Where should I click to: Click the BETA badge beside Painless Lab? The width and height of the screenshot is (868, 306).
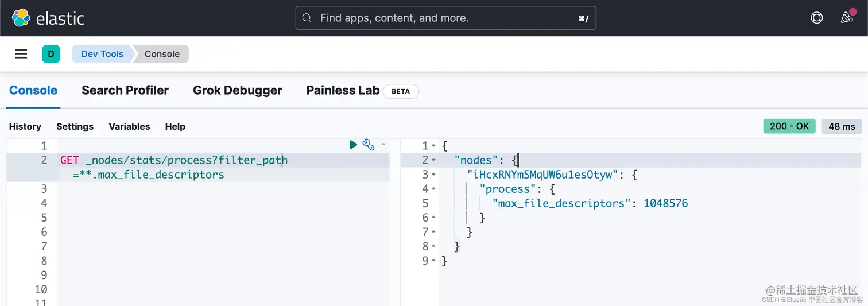point(401,91)
